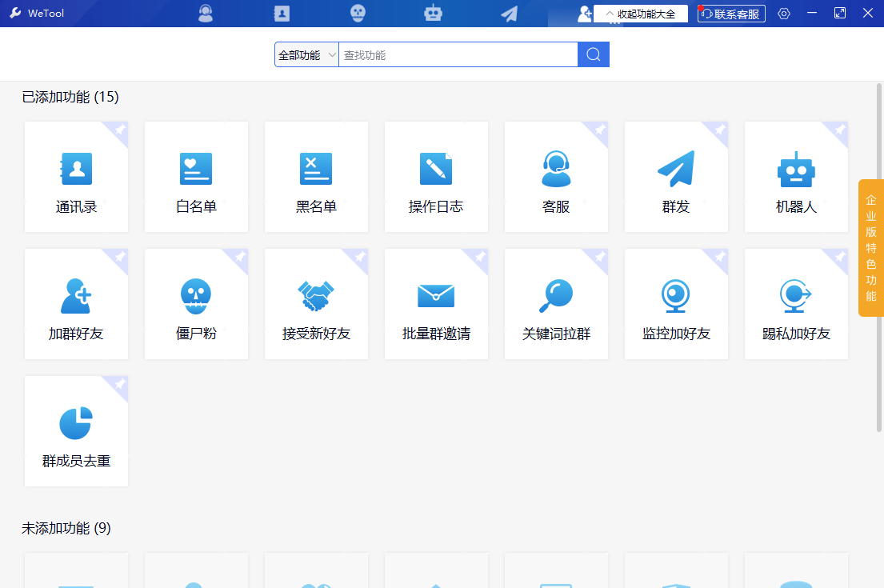
Task: Open the 群发 mass send feature card
Action: pyautogui.click(x=677, y=177)
